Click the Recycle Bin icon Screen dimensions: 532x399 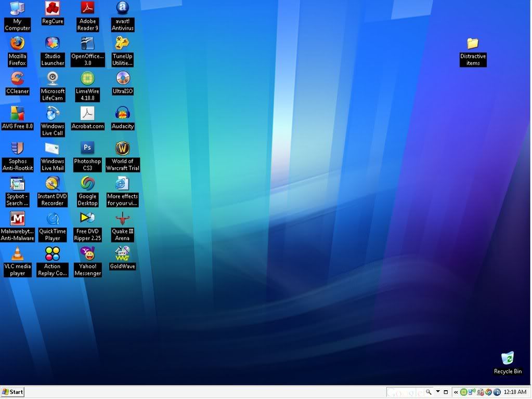(x=508, y=363)
